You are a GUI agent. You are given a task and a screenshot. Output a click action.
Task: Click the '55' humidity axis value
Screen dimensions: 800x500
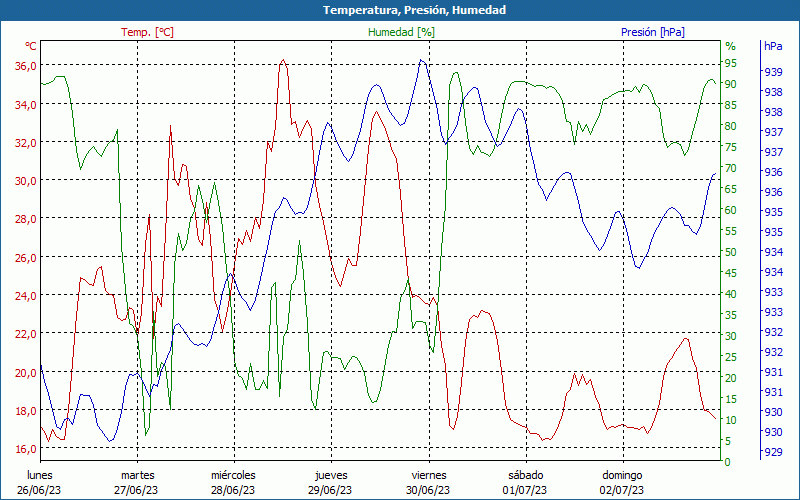pyautogui.click(x=731, y=231)
